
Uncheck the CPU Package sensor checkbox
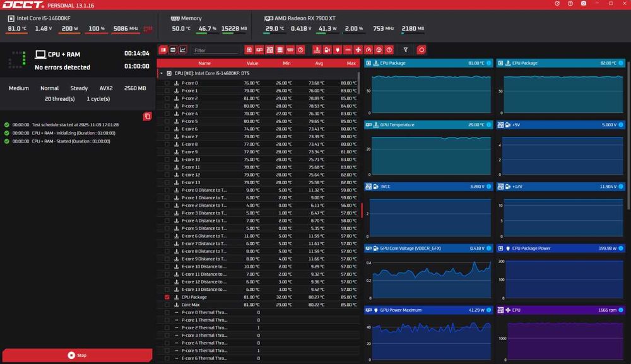[167, 297]
